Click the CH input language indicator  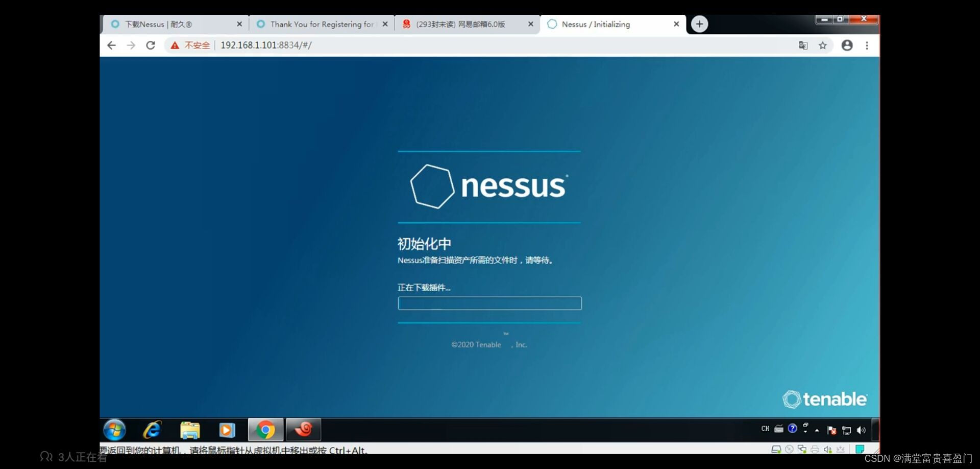tap(765, 429)
